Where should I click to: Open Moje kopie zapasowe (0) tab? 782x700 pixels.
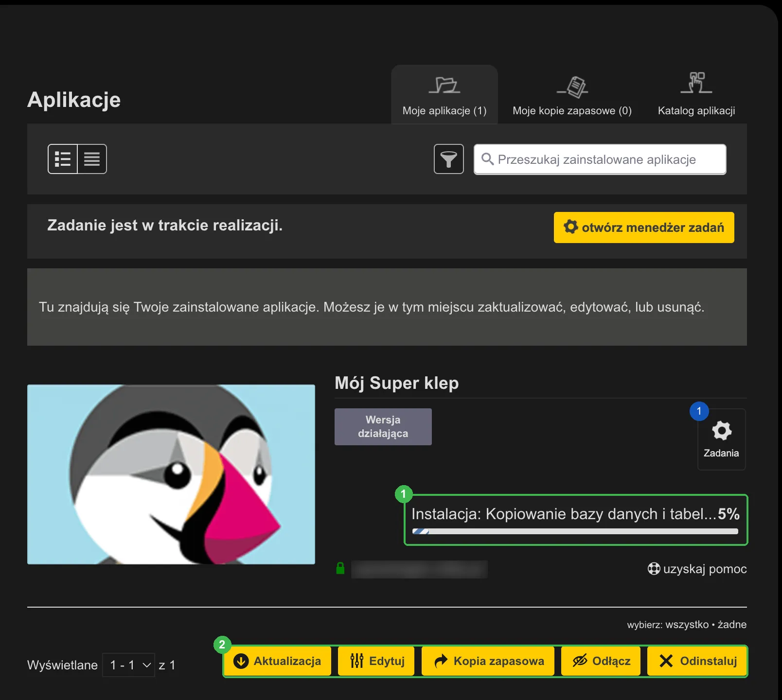coord(572,94)
